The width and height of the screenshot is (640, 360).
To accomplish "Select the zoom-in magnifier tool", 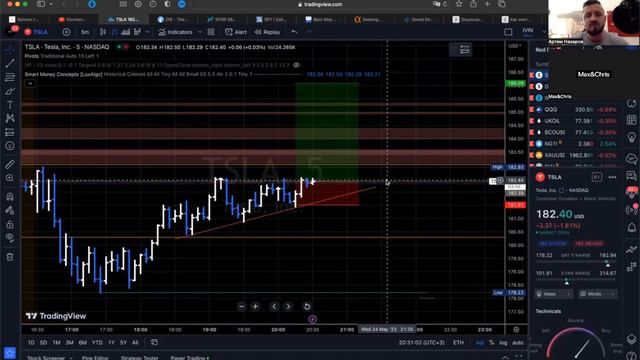I will click(10, 178).
